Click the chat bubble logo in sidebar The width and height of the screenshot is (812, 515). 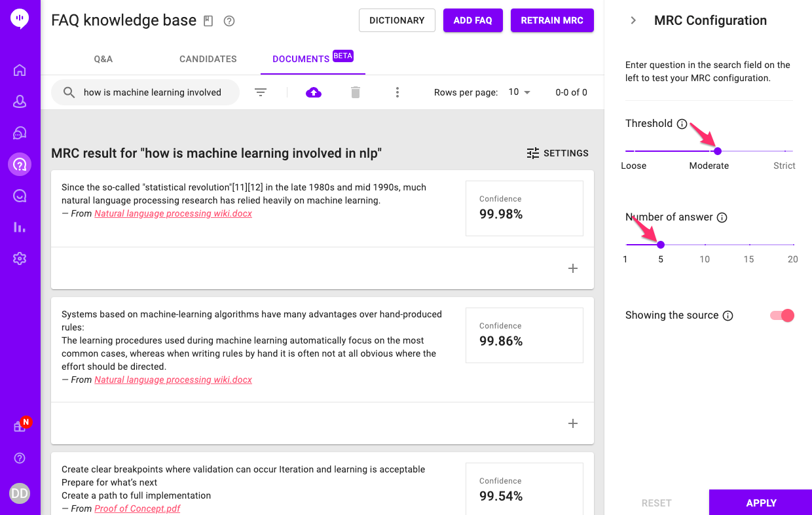(x=20, y=19)
